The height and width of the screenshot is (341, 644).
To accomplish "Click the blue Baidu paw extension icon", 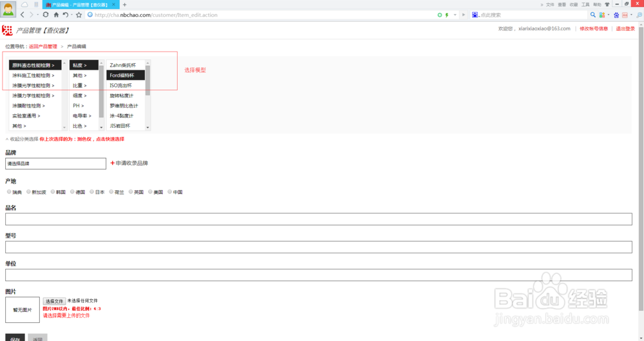I will pos(616,15).
